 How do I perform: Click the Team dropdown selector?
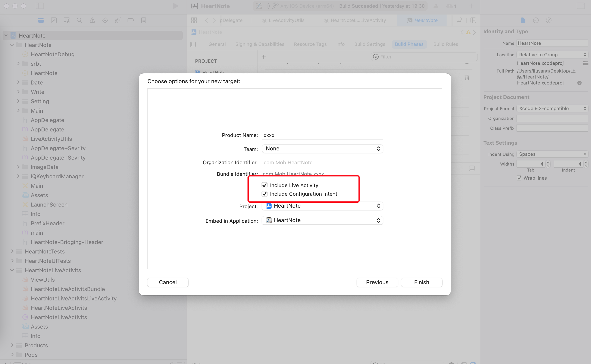tap(322, 149)
